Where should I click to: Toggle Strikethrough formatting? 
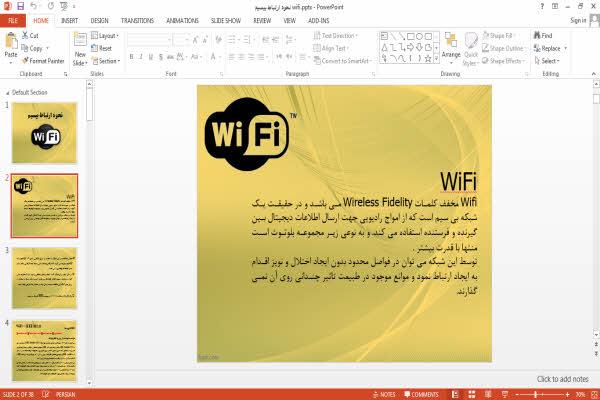point(170,57)
